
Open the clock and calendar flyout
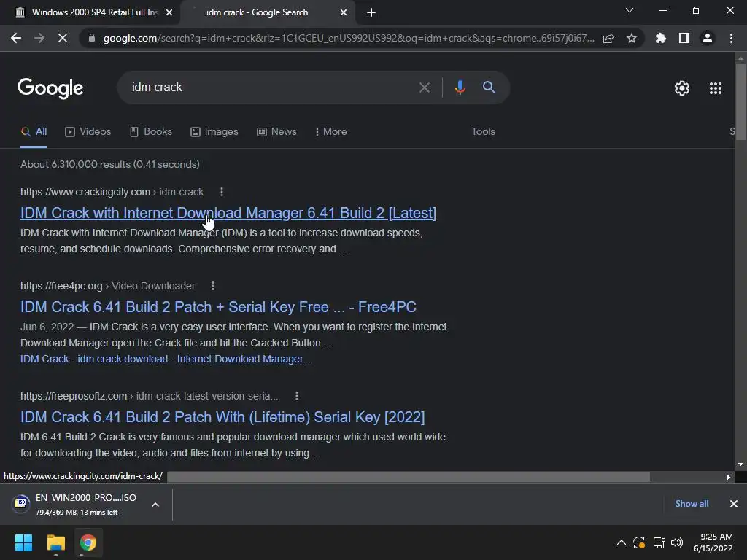(x=713, y=542)
